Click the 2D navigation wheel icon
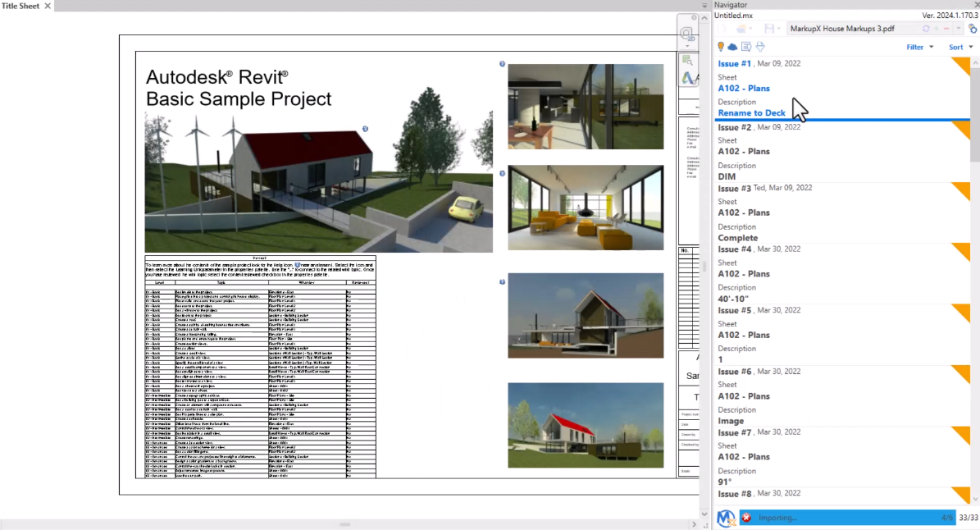The width and height of the screenshot is (980, 530). click(687, 34)
